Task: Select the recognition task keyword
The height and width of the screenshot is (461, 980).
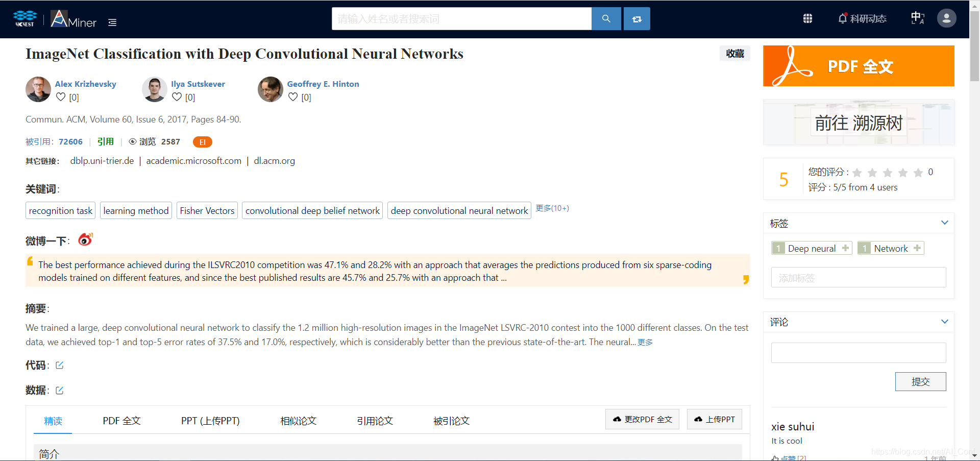Action: 61,210
